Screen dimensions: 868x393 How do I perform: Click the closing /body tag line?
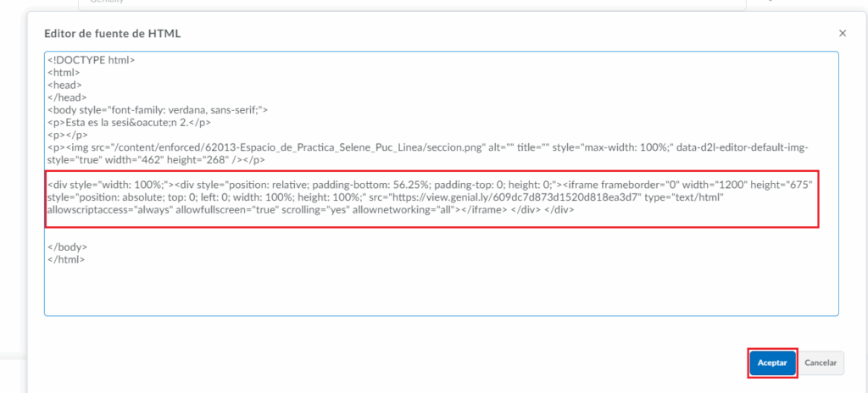pos(67,247)
